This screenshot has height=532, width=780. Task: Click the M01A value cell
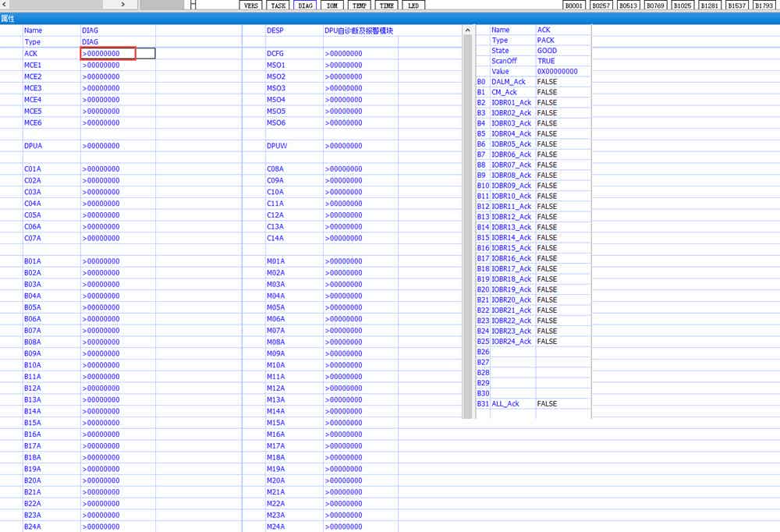360,261
